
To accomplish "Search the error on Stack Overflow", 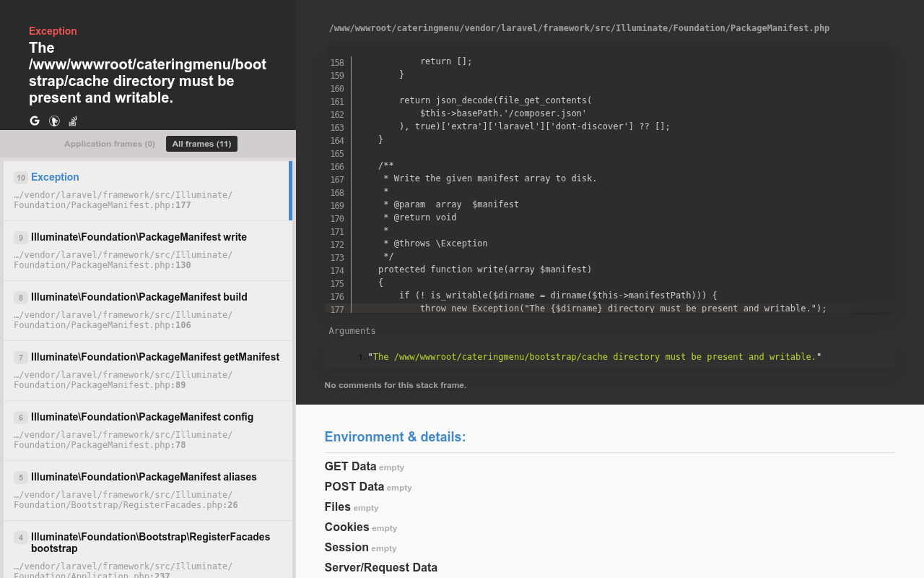I will click(x=73, y=121).
